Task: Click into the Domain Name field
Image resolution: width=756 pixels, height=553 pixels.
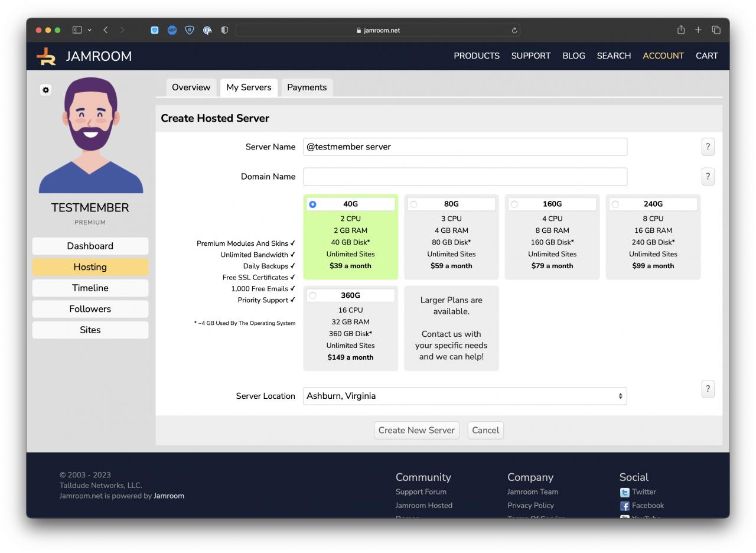Action: (465, 177)
